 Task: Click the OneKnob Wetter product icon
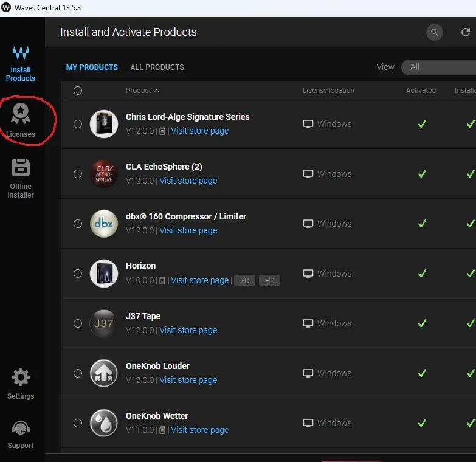(x=104, y=423)
